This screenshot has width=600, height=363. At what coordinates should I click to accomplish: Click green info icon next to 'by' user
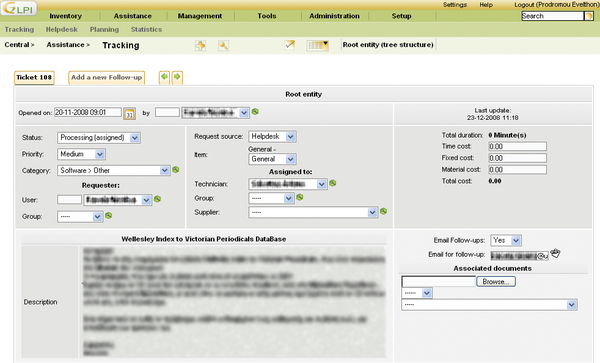255,112
